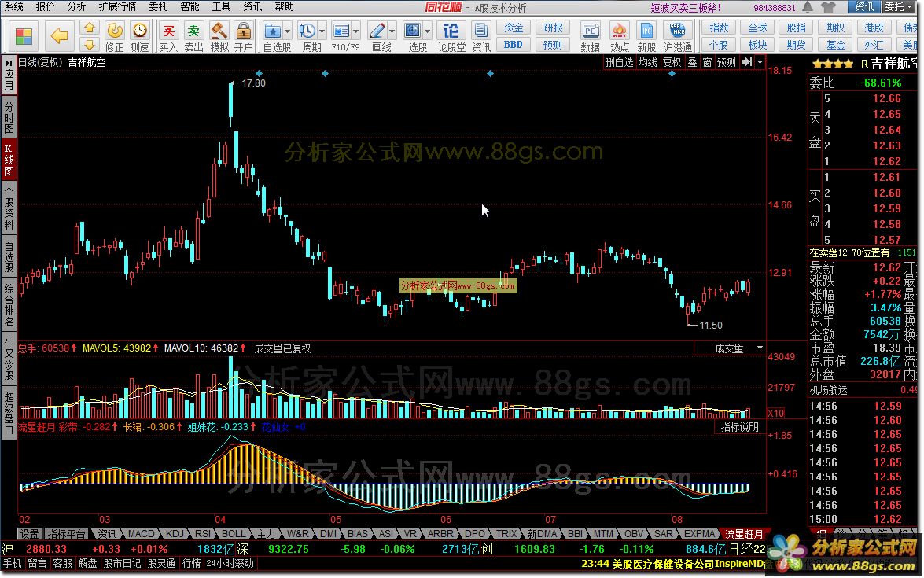Image resolution: width=924 pixels, height=578 pixels.
Task: Switch to the MACD indicator tab
Action: click(141, 534)
